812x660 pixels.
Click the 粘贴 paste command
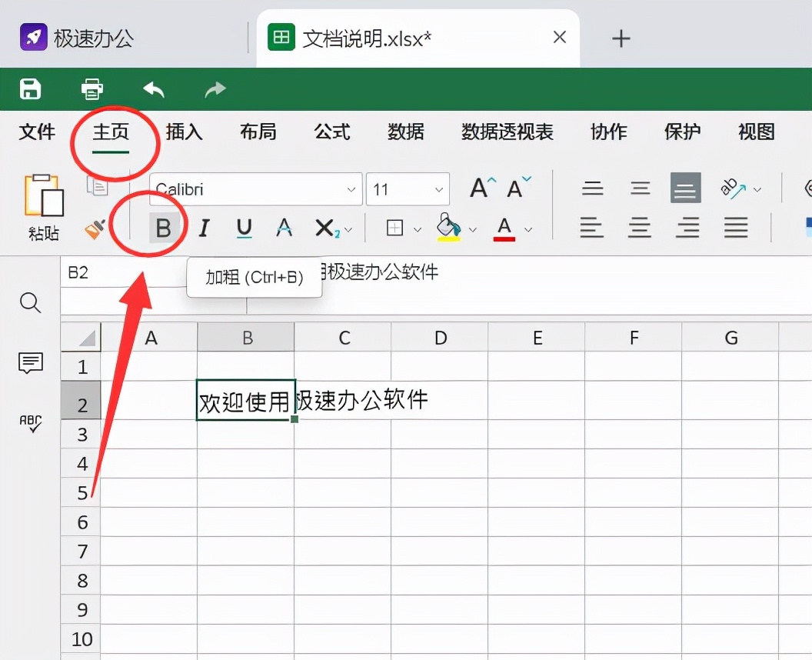pos(43,206)
